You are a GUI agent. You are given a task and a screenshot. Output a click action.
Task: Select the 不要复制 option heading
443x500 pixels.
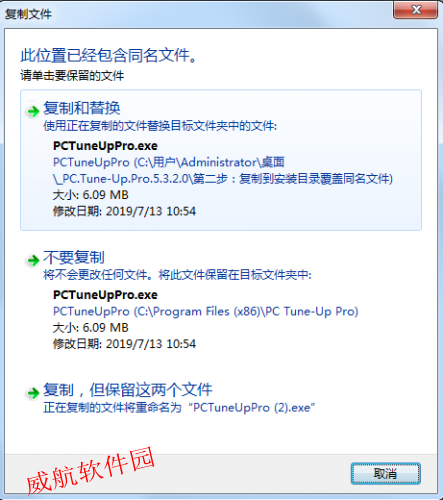point(74,257)
